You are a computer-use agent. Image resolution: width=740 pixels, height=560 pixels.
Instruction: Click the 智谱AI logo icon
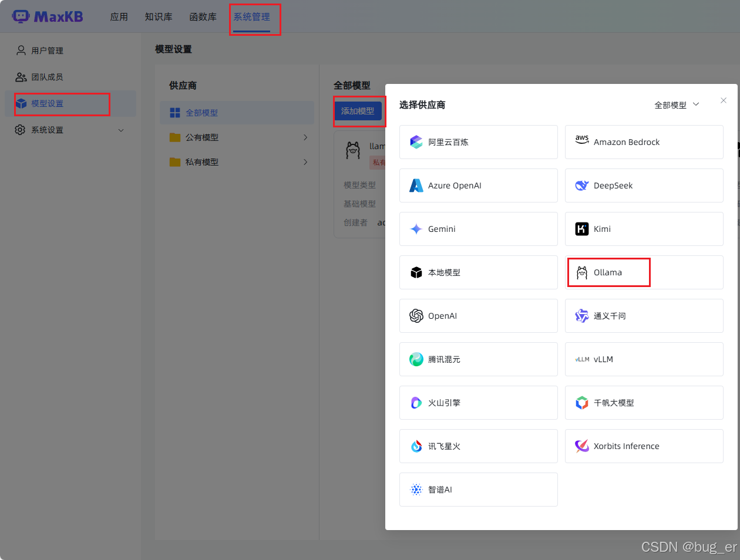pyautogui.click(x=416, y=490)
